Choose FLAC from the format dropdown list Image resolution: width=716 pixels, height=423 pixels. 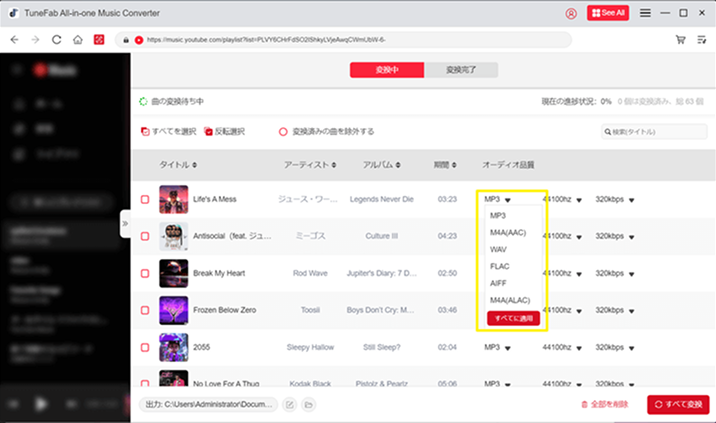(x=501, y=266)
